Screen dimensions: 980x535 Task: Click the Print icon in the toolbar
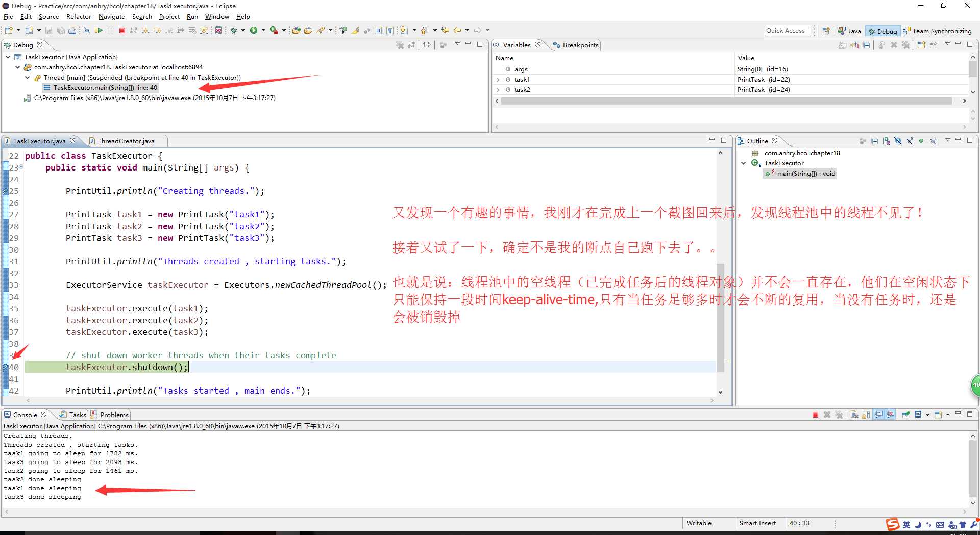(x=72, y=30)
